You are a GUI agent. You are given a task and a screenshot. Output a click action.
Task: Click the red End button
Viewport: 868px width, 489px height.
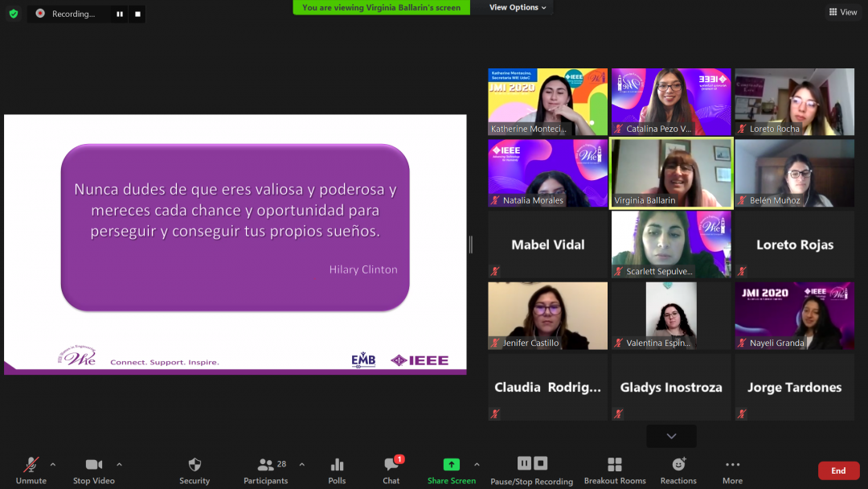click(x=838, y=471)
